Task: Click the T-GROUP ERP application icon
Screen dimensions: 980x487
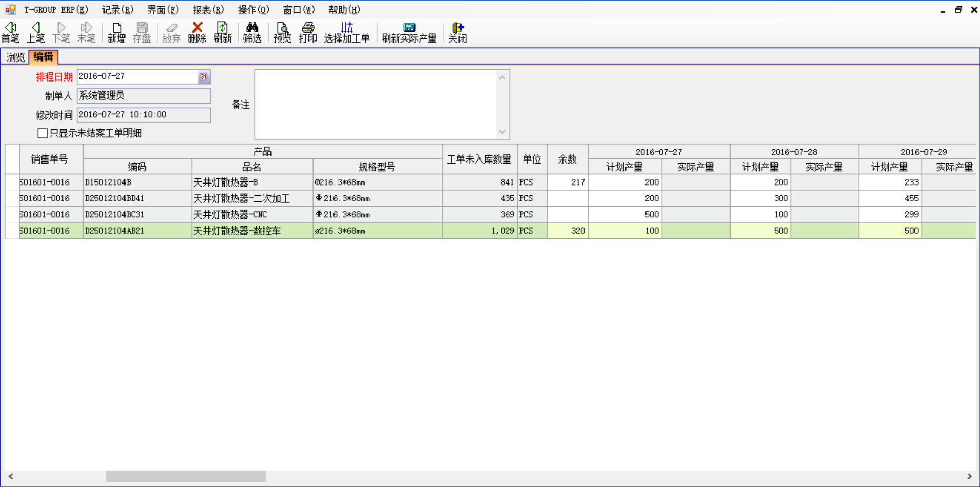Action: pyautogui.click(x=10, y=10)
